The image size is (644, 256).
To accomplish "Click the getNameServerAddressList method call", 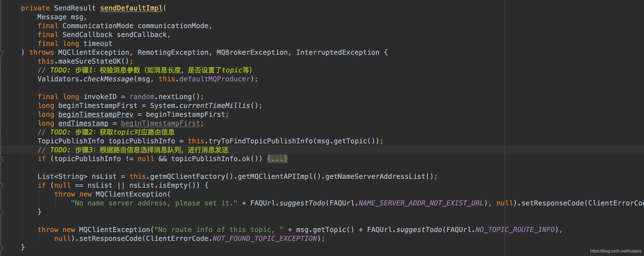I will 375,177.
